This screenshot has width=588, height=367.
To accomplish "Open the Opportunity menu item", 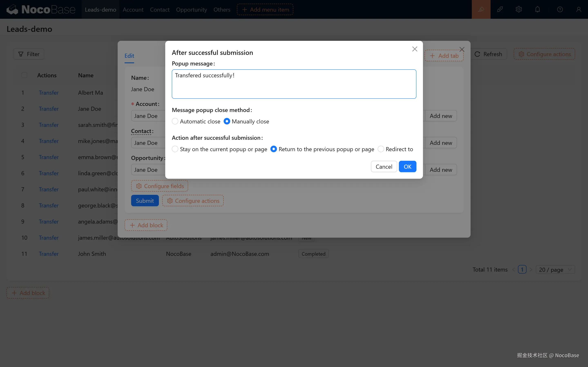I will tap(191, 9).
